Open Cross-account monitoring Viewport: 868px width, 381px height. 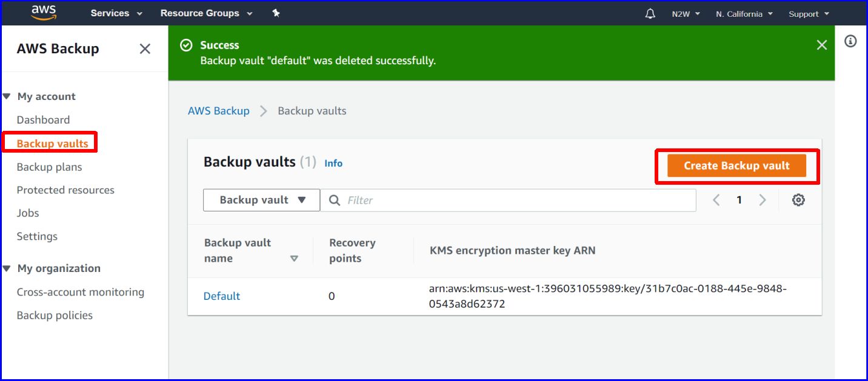tap(81, 292)
